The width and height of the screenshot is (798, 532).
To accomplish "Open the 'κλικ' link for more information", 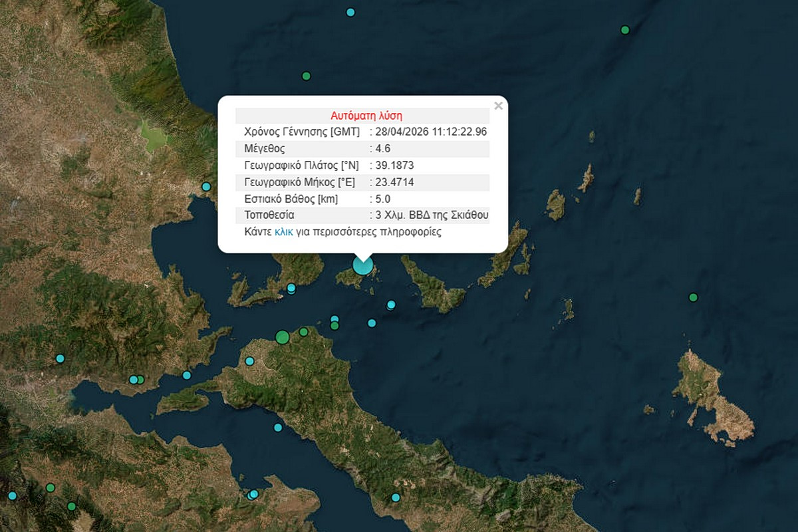I will tap(284, 233).
